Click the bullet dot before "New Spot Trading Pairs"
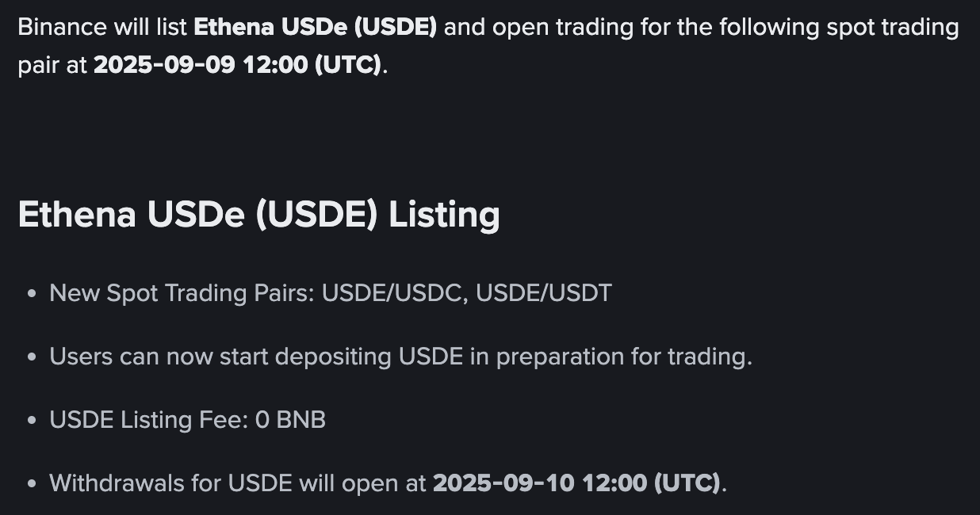980x515 pixels. click(x=32, y=294)
